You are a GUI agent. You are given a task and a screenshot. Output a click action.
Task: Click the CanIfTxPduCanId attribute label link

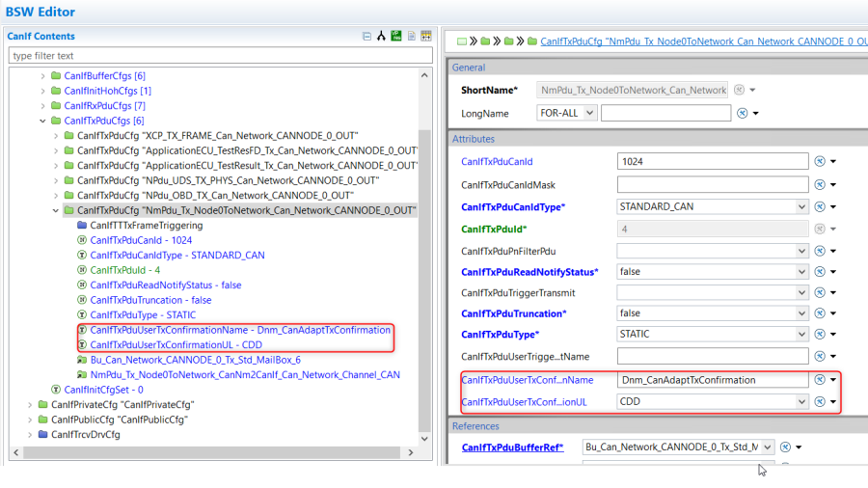pyautogui.click(x=497, y=162)
